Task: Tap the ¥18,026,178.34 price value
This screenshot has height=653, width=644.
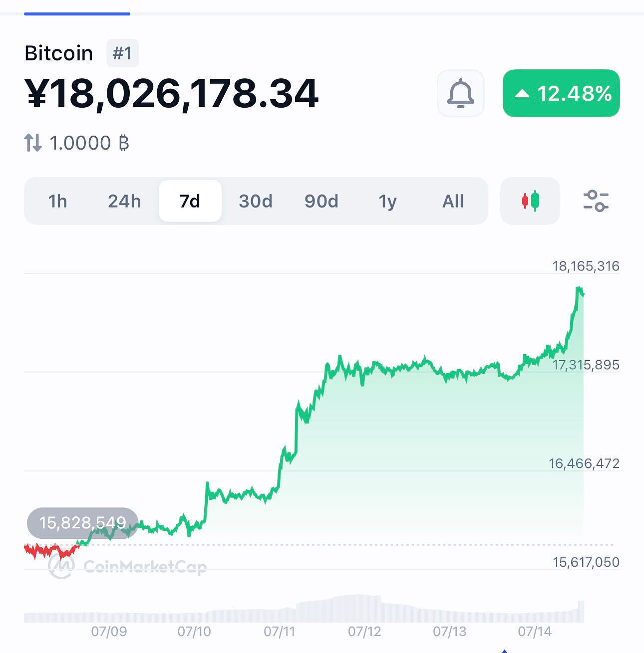Action: point(171,93)
